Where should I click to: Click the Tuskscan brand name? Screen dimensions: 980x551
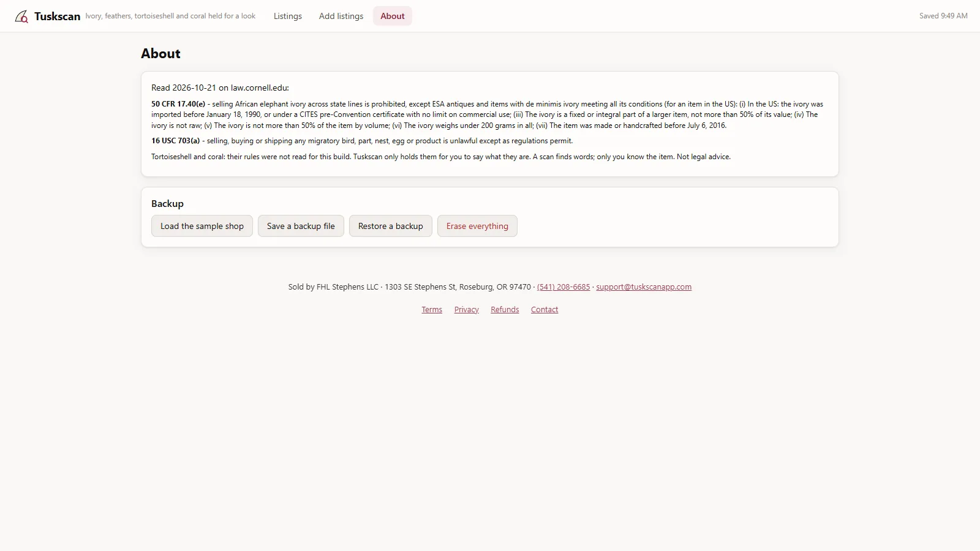pos(57,17)
